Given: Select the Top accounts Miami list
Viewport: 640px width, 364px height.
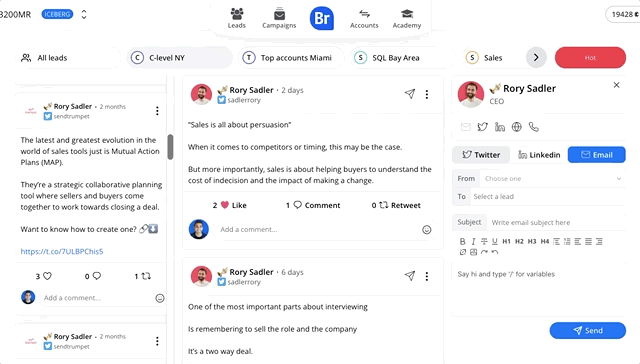Looking at the screenshot, I should pos(291,58).
